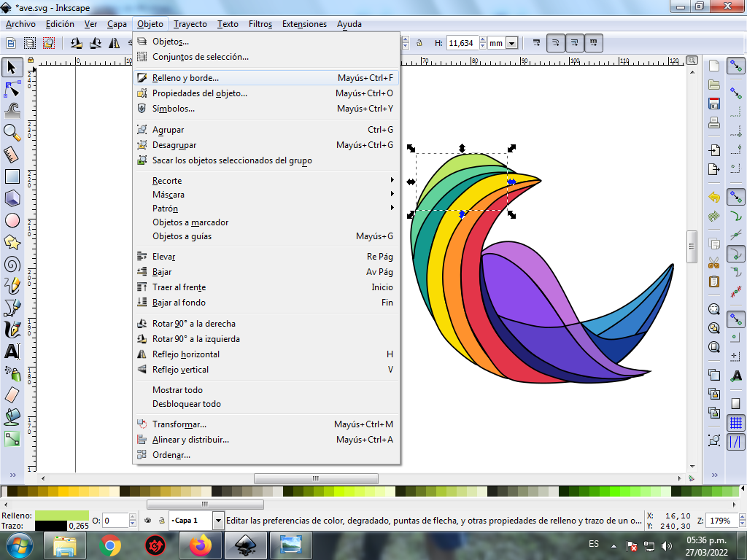Select the Calligraphy pen tool
This screenshot has height=560, width=747.
pos(12,330)
